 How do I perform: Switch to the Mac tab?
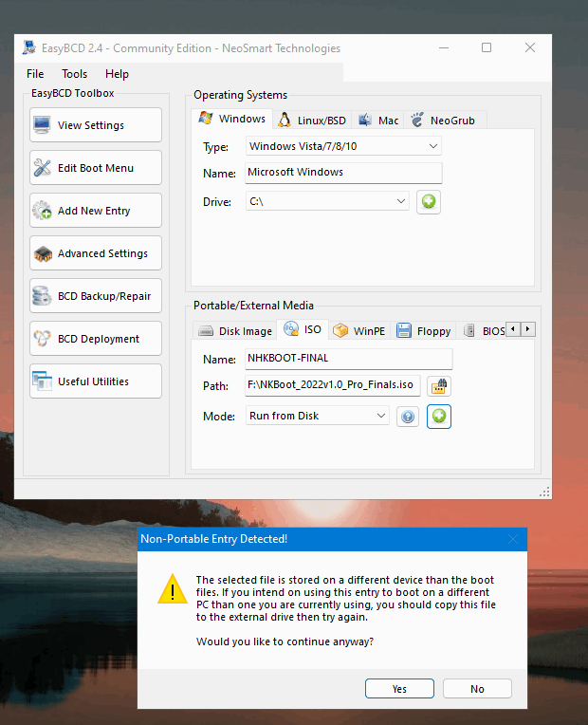(x=377, y=121)
